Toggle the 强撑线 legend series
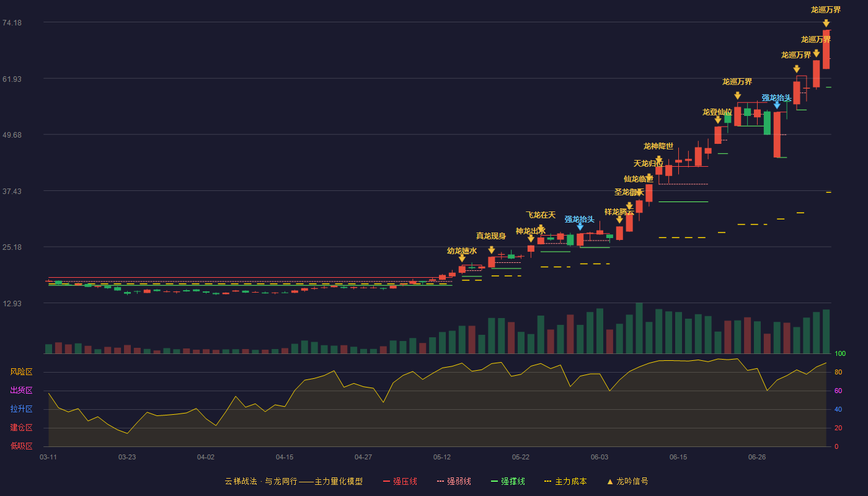 click(x=508, y=481)
